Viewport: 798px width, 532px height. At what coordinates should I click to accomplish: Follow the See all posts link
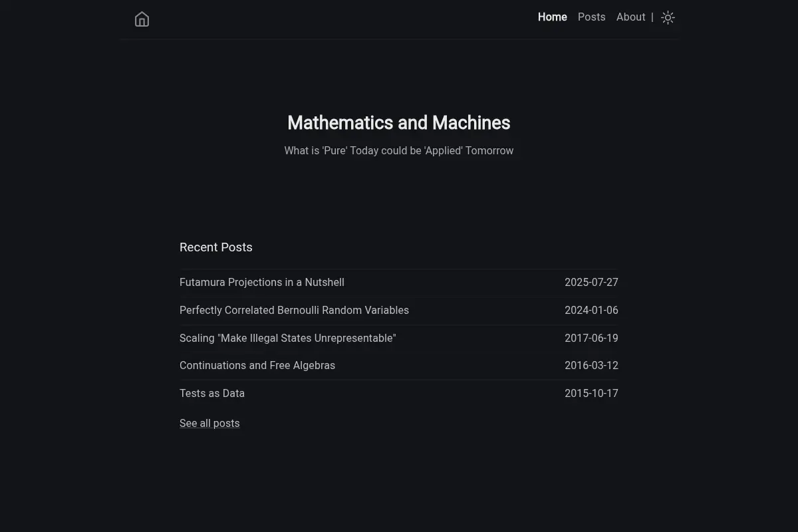209,424
